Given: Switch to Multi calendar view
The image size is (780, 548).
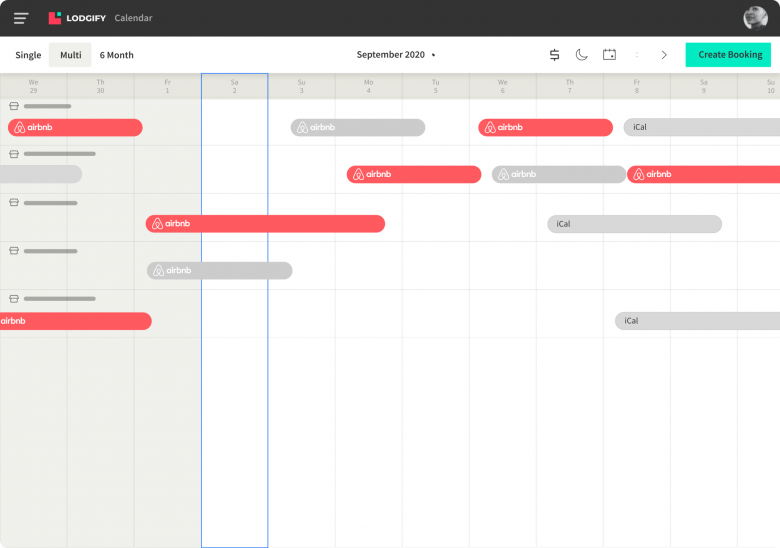Looking at the screenshot, I should (70, 55).
